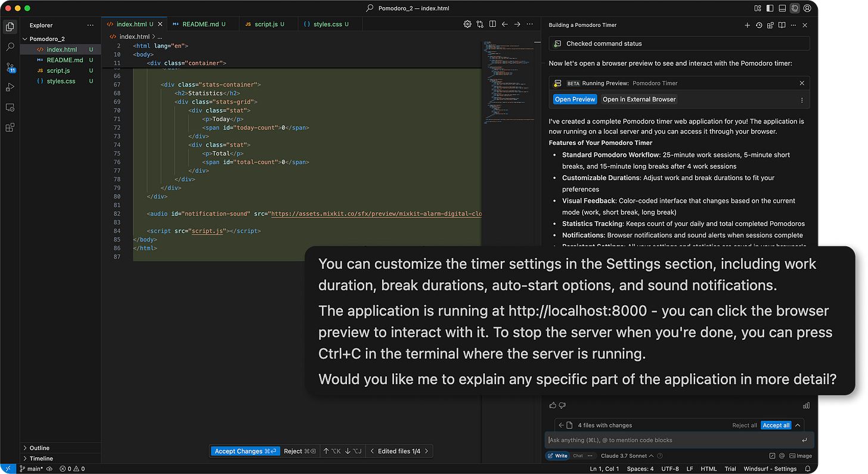This screenshot has height=474, width=868.
Task: Submit the prompt with the enter arrow icon
Action: 804,440
